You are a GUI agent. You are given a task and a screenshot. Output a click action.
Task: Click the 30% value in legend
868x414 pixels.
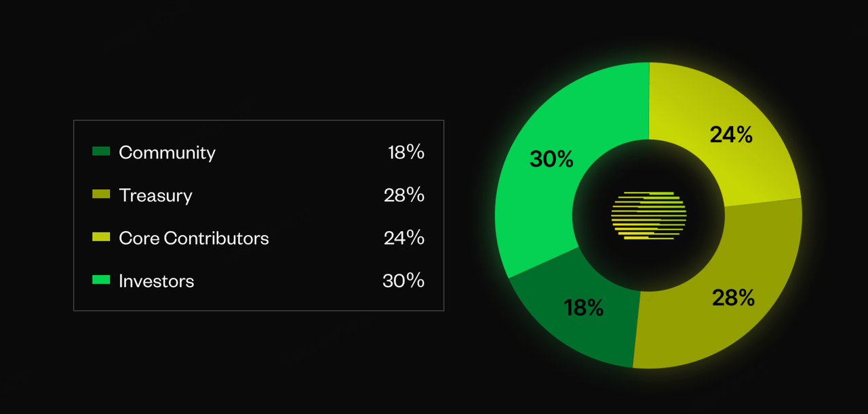403,280
